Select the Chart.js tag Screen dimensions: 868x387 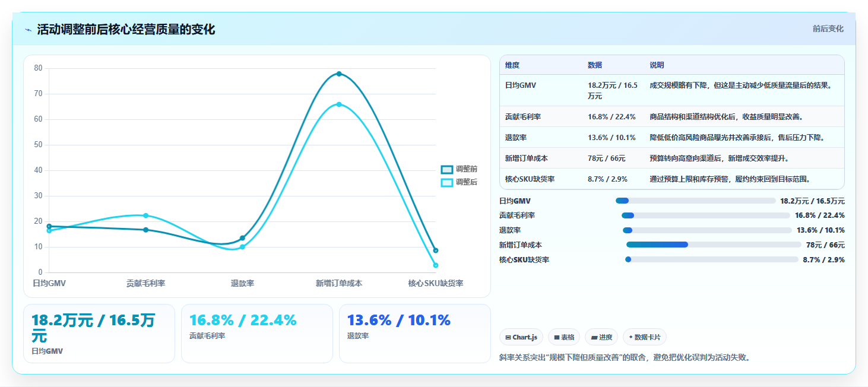tap(521, 337)
